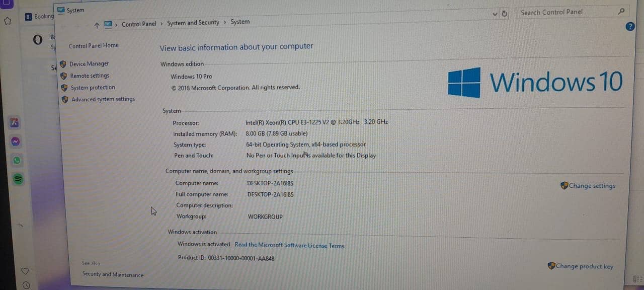Click the blue Help question mark icon
Viewport: 644px width, 290px height.
(x=630, y=26)
